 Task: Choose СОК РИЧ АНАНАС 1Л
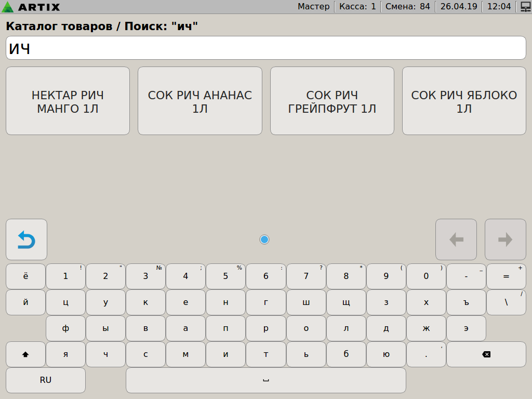(x=200, y=101)
